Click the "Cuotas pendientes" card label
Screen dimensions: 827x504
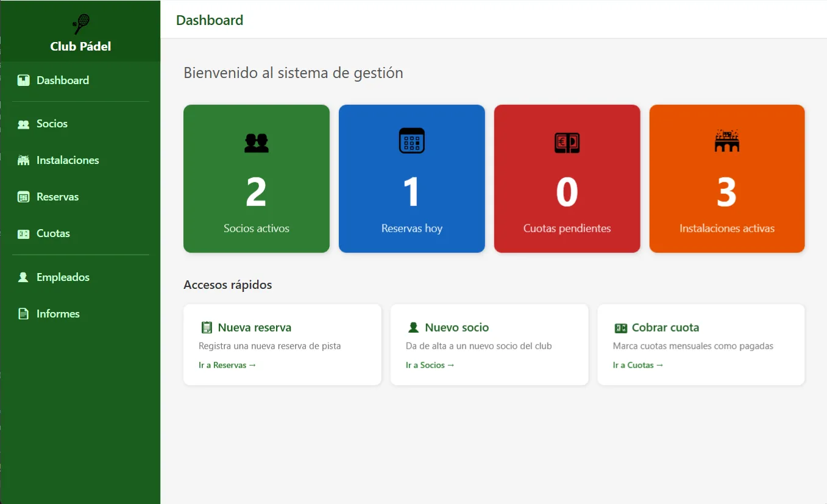tap(567, 229)
